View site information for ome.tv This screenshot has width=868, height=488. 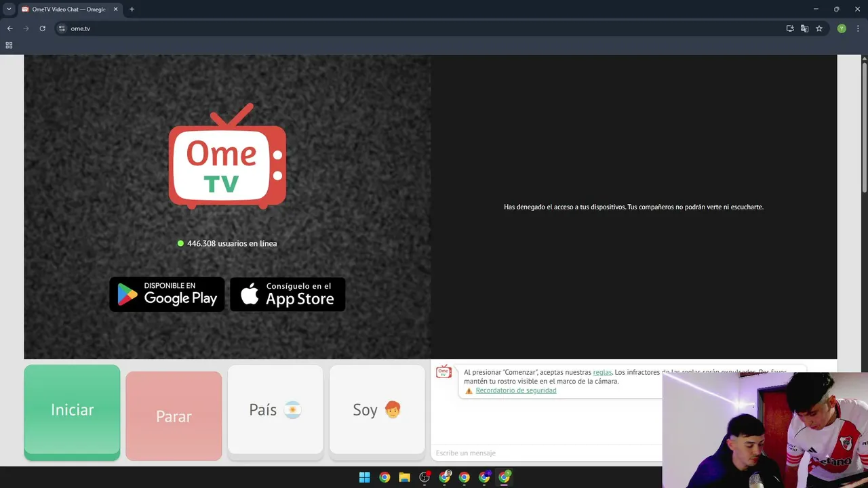(62, 28)
